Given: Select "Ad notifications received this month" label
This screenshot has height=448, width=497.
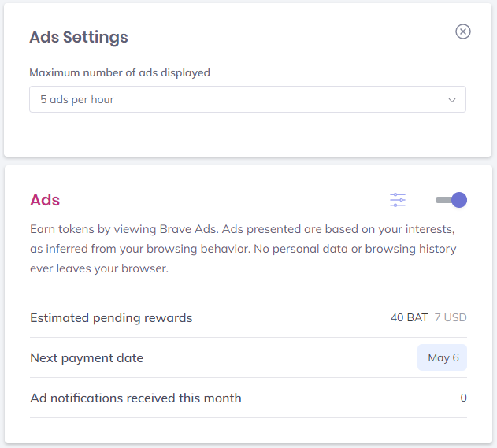Looking at the screenshot, I should pyautogui.click(x=135, y=398).
